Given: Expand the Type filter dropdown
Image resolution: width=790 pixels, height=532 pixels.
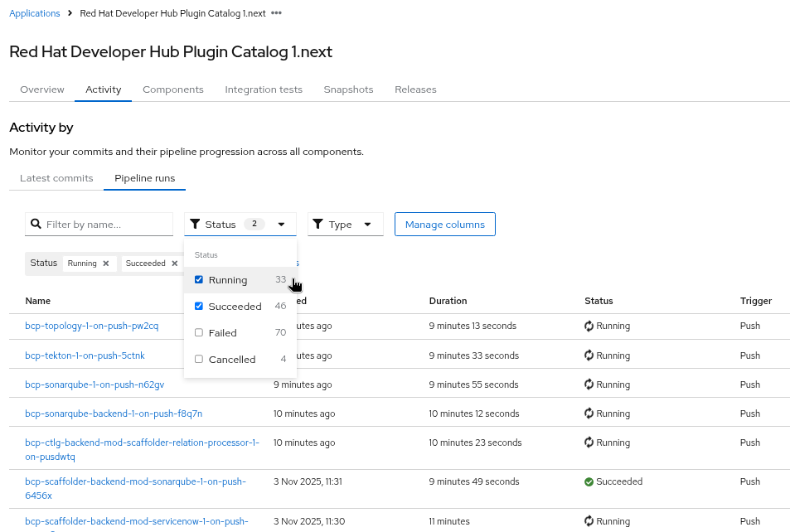Looking at the screenshot, I should point(367,224).
